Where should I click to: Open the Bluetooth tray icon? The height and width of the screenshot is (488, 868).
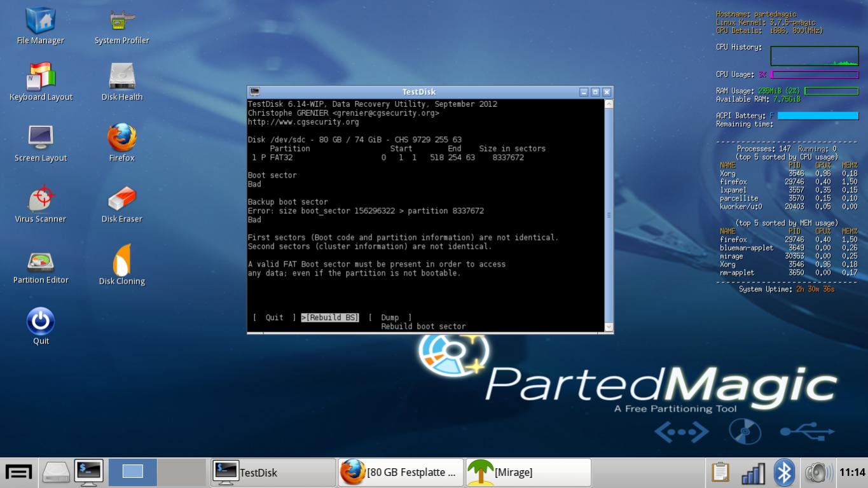tap(784, 472)
